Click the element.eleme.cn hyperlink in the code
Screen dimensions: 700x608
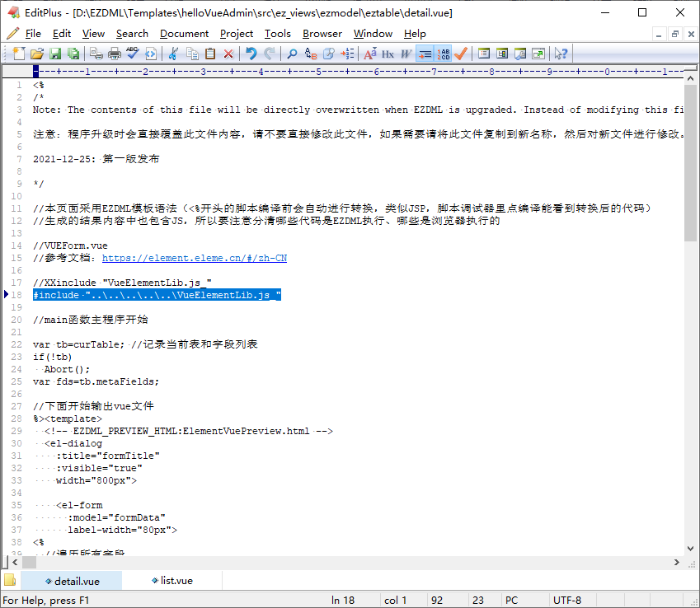point(194,258)
